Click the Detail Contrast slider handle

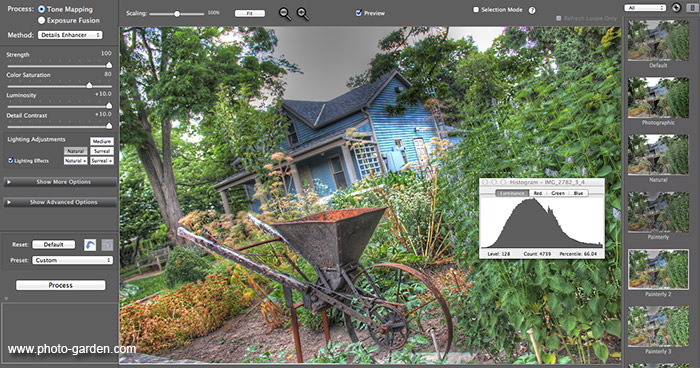click(x=109, y=126)
